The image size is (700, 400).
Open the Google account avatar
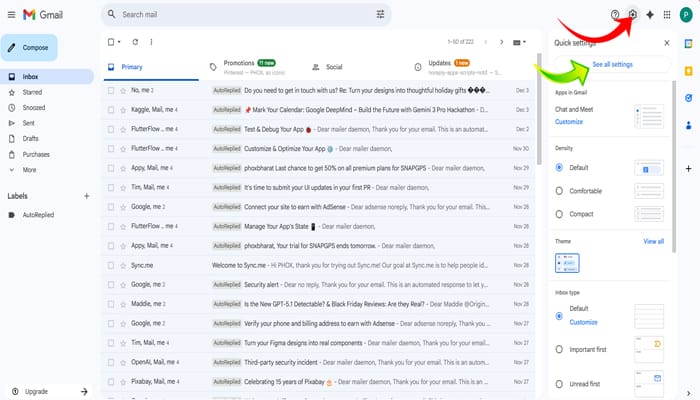tap(686, 15)
